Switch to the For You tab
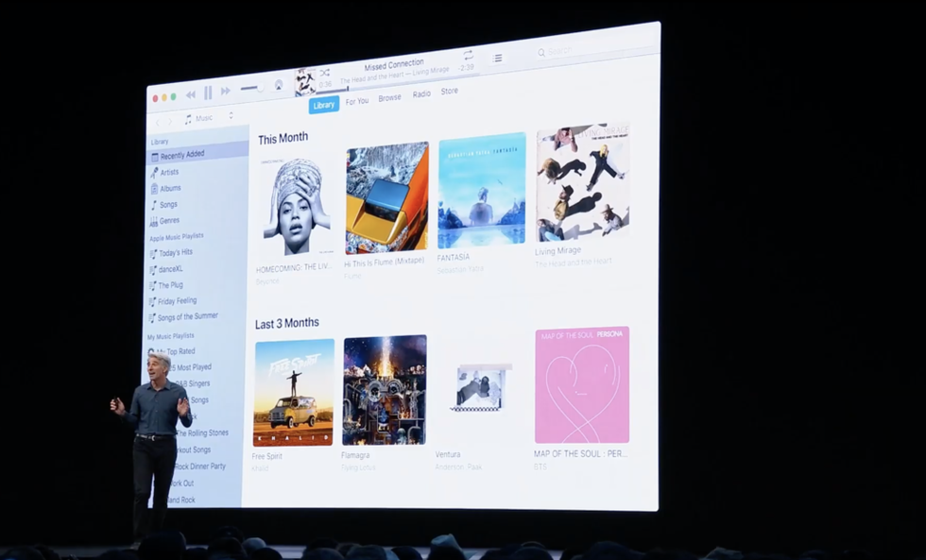926x560 pixels. 356,101
